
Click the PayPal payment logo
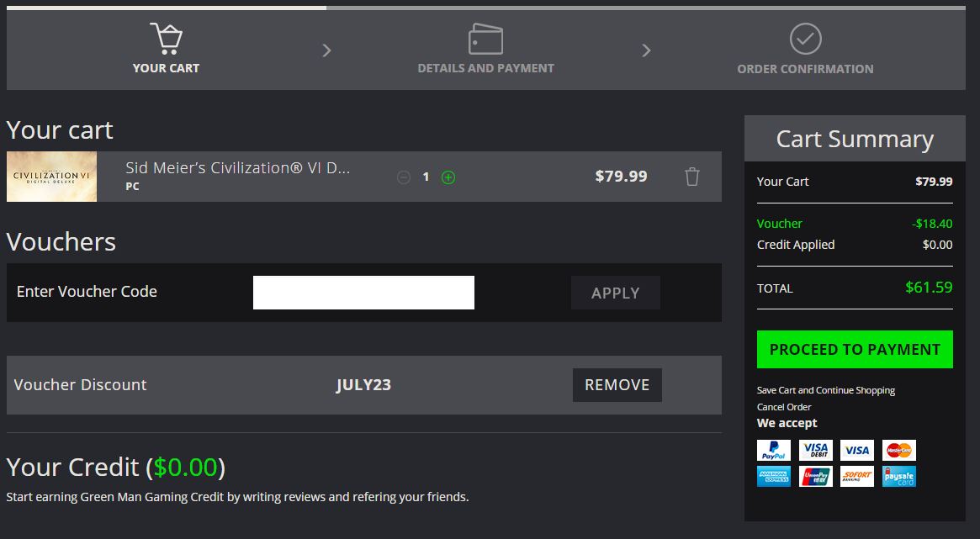point(774,451)
